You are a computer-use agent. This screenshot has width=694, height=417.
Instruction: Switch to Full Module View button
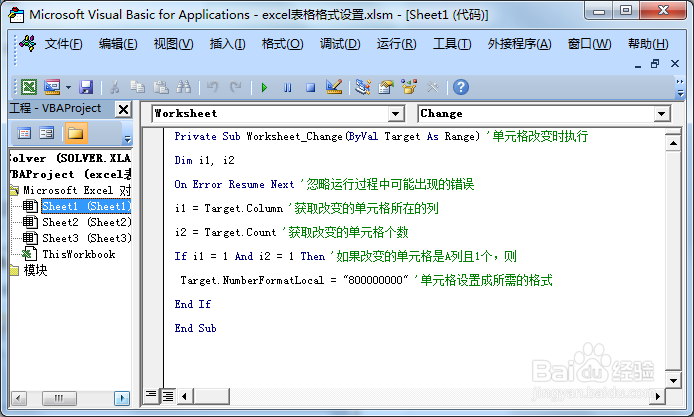168,396
